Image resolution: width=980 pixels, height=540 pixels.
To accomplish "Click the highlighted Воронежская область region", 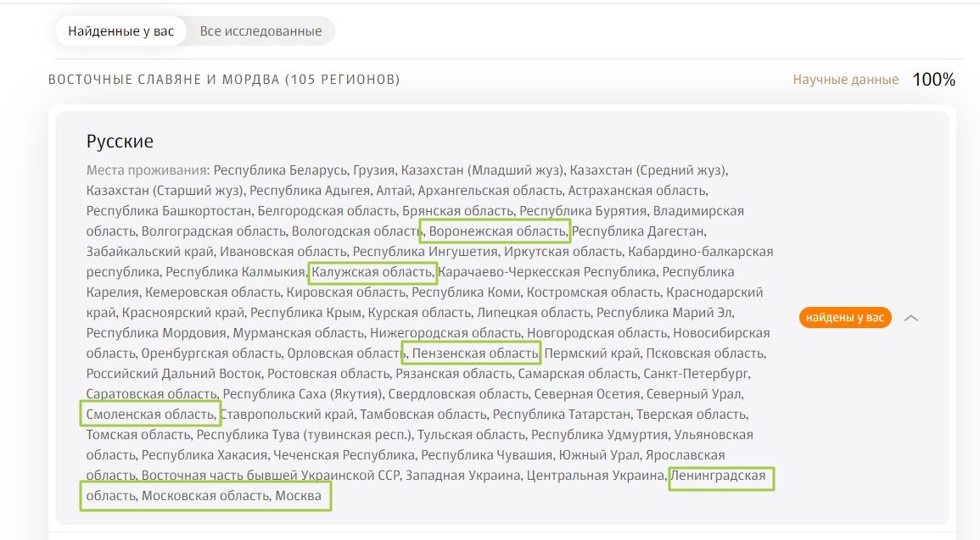I will tap(496, 231).
